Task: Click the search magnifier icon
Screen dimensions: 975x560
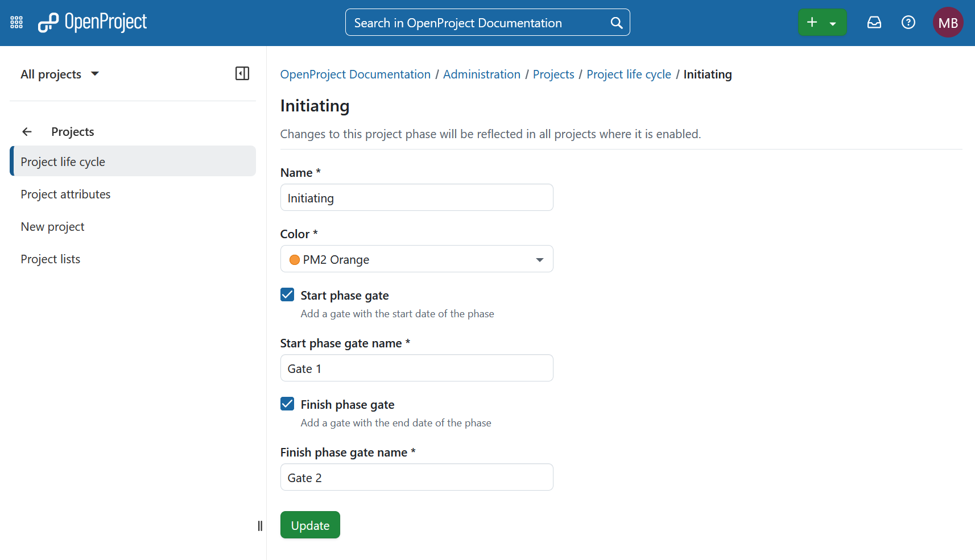Action: click(x=616, y=22)
